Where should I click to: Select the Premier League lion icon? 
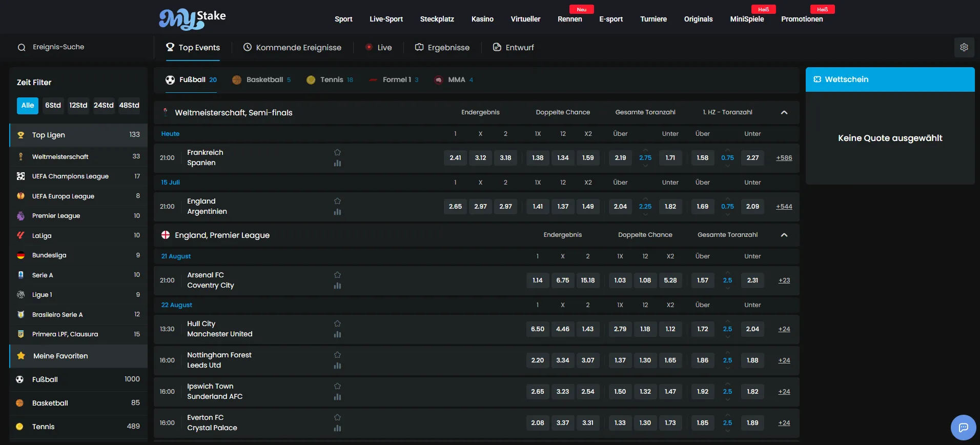pos(21,216)
